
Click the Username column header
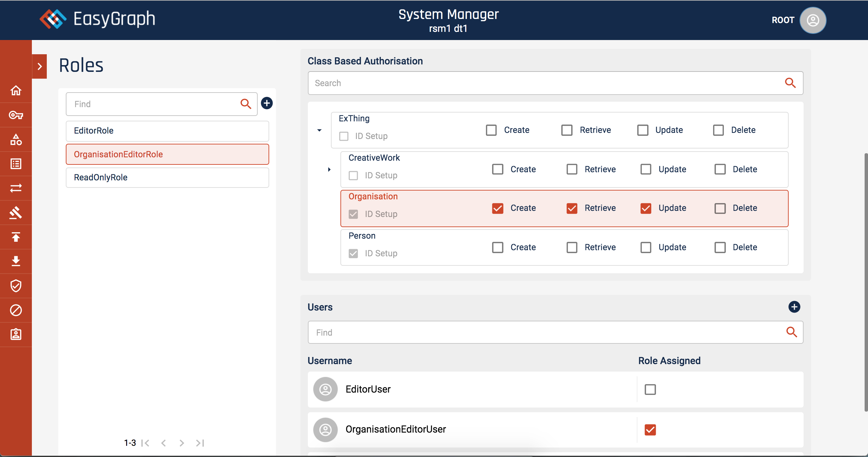[330, 361]
